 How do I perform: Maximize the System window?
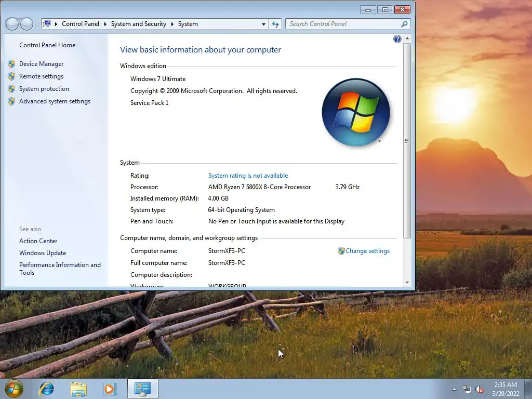[385, 10]
